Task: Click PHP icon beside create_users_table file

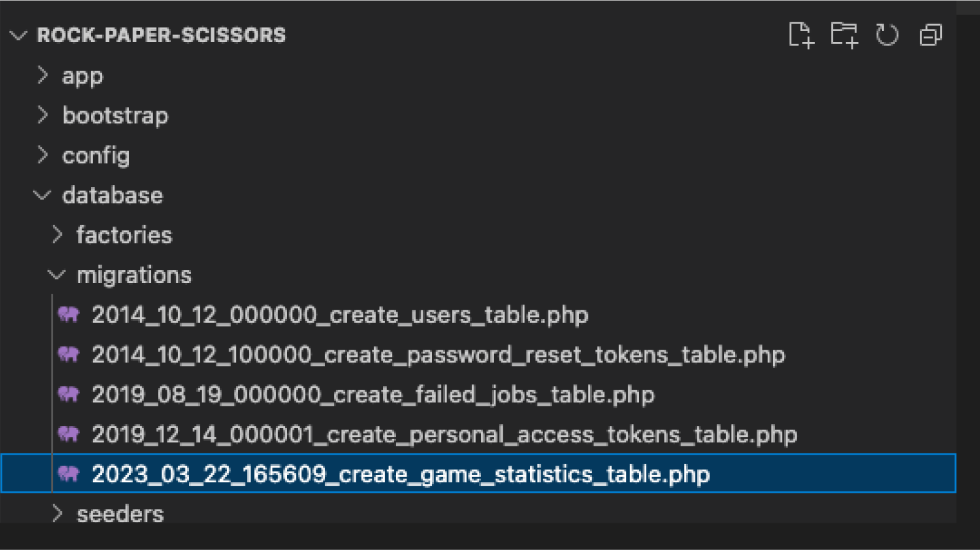Action: coord(69,314)
